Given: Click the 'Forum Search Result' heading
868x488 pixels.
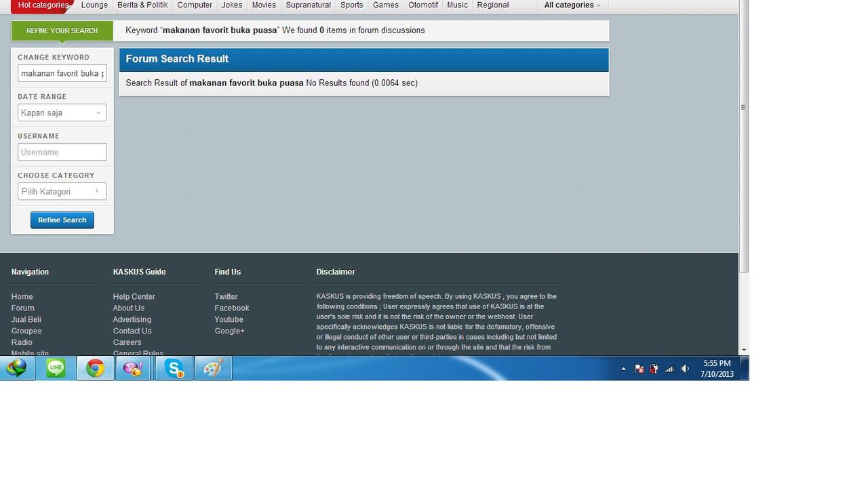Looking at the screenshot, I should 177,59.
